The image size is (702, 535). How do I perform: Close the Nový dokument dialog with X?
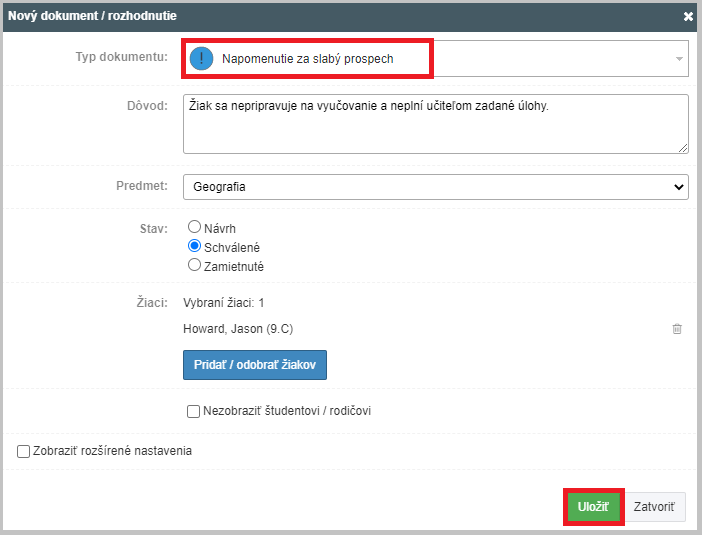click(x=688, y=17)
